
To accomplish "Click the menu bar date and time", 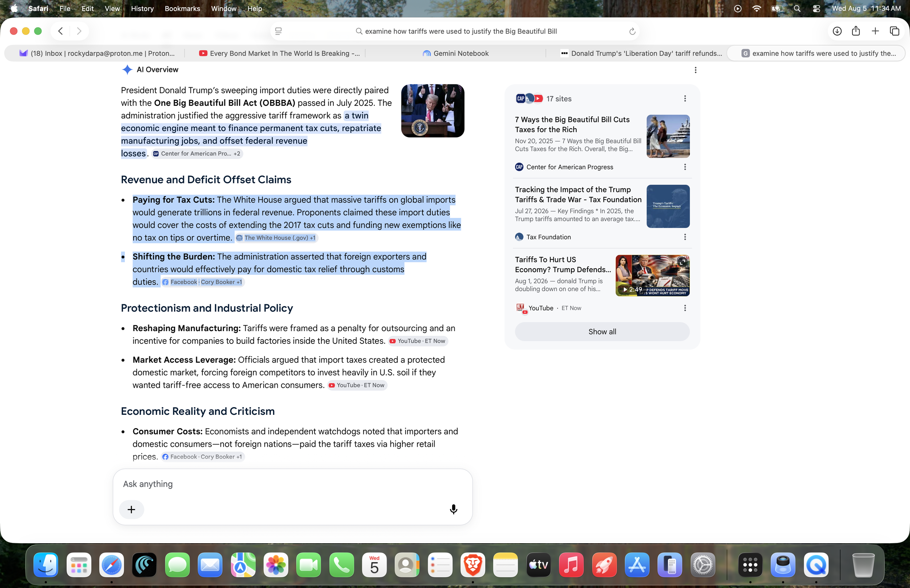I will (866, 8).
